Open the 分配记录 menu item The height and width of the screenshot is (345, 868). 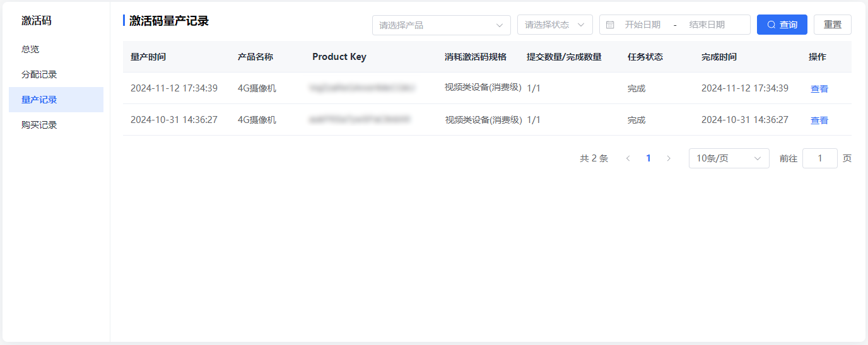pyautogui.click(x=56, y=74)
